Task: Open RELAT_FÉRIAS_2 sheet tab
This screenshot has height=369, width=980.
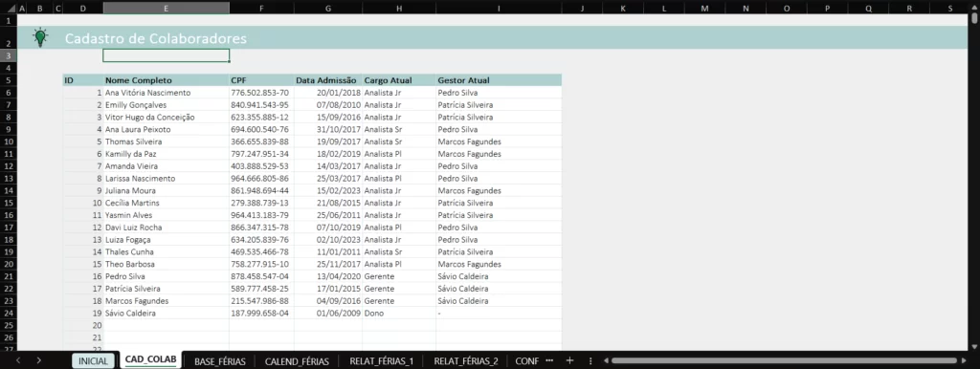Action: click(x=466, y=361)
